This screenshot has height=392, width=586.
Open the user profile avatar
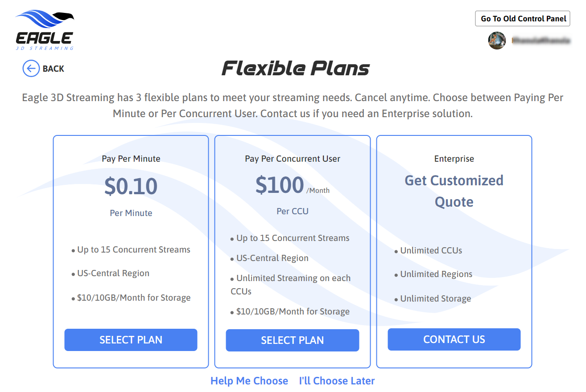[497, 41]
